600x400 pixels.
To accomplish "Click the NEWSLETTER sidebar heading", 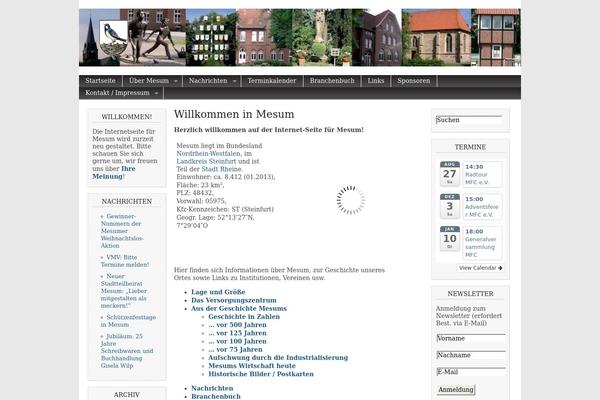I will (470, 294).
